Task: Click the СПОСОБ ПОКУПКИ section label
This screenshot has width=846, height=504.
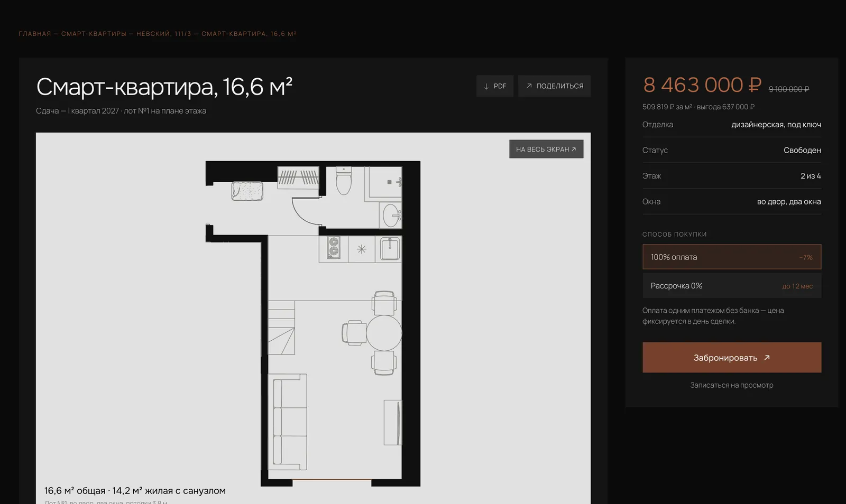Action: click(674, 235)
